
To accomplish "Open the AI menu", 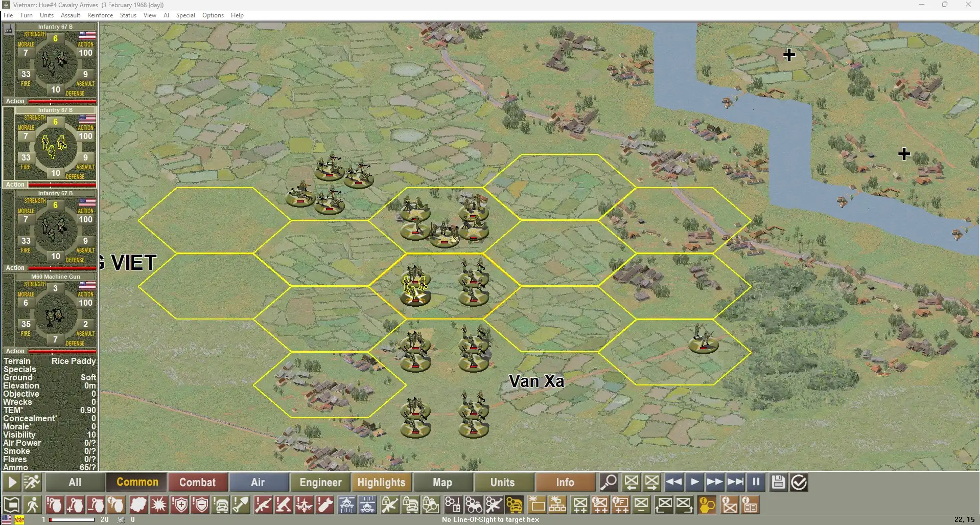I will point(166,15).
